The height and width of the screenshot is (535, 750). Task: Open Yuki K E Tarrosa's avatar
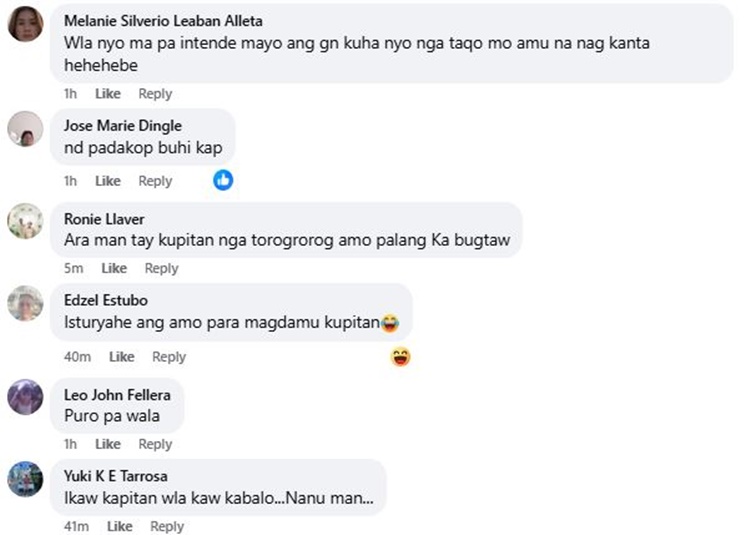pos(25,479)
